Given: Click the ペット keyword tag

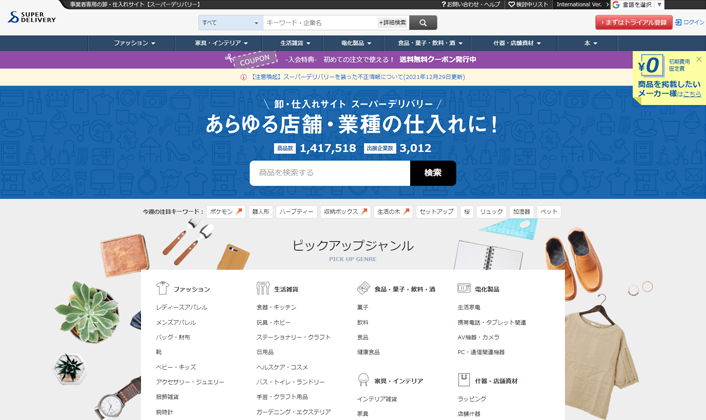Looking at the screenshot, I should click(x=548, y=212).
